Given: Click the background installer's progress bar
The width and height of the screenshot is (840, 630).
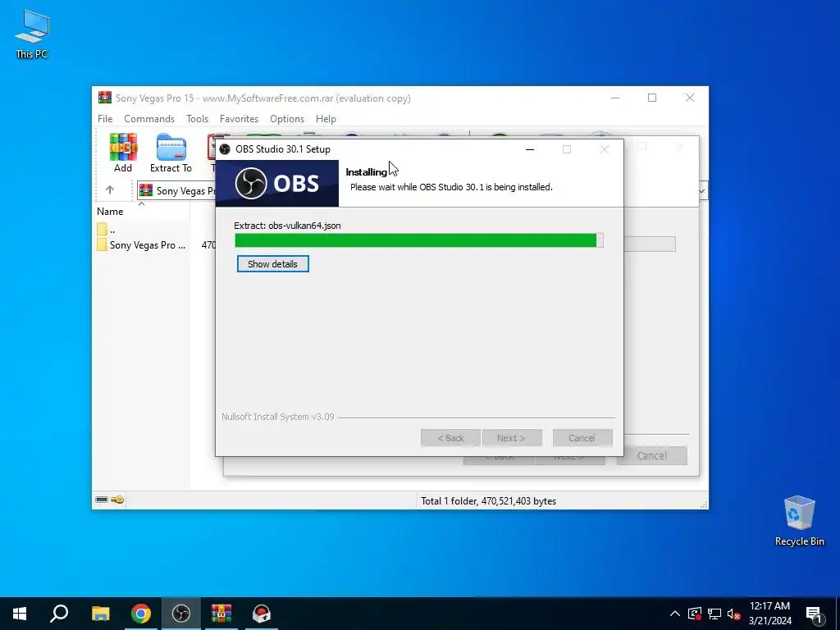Looking at the screenshot, I should coord(650,244).
